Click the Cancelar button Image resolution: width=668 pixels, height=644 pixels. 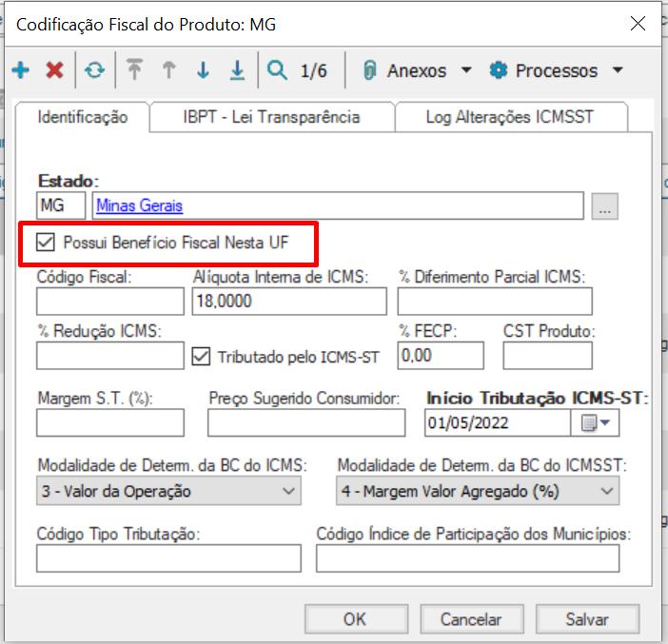pos(472,619)
